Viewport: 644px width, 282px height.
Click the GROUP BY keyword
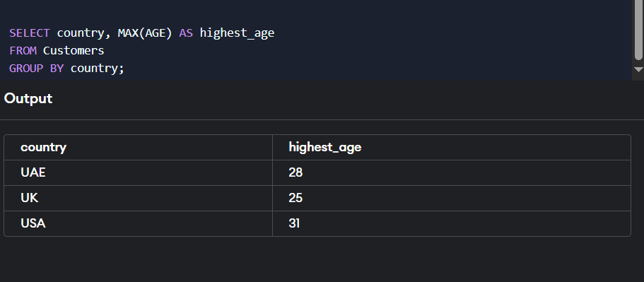click(x=37, y=68)
